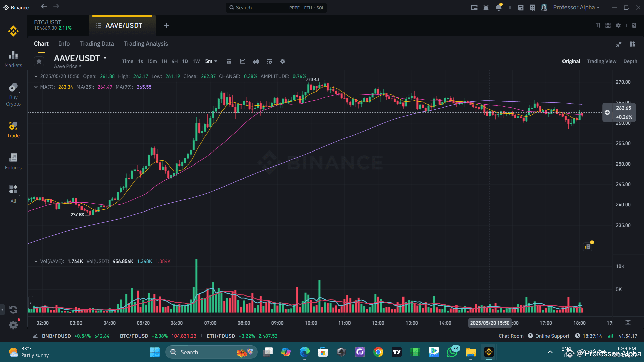644x362 pixels.
Task: Open the Info tab
Action: 64,44
